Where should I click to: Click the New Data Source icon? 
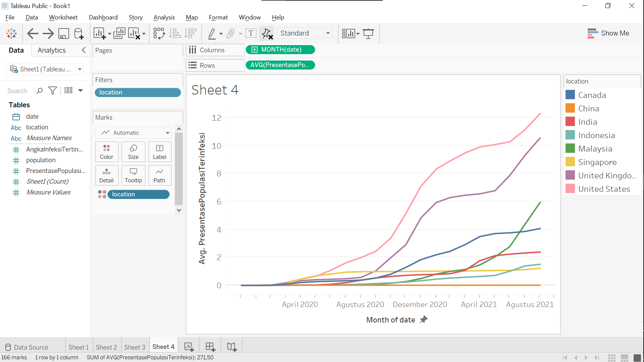coord(78,34)
